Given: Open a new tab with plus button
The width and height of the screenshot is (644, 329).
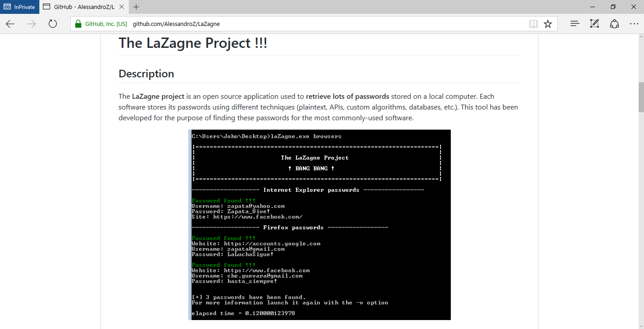Looking at the screenshot, I should (x=136, y=7).
